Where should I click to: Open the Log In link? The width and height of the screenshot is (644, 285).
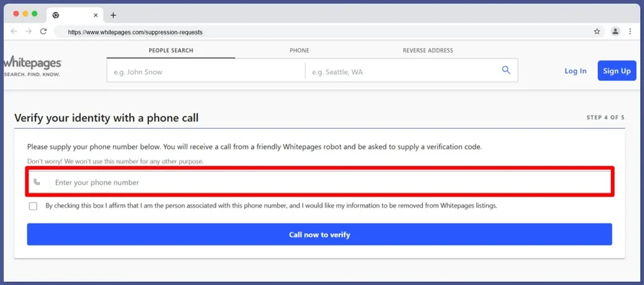pyautogui.click(x=575, y=70)
